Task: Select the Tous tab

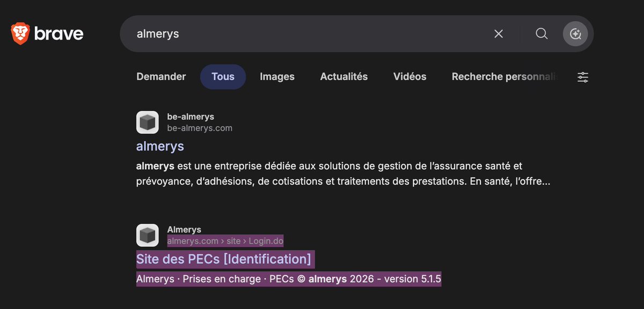Action: coord(223,77)
